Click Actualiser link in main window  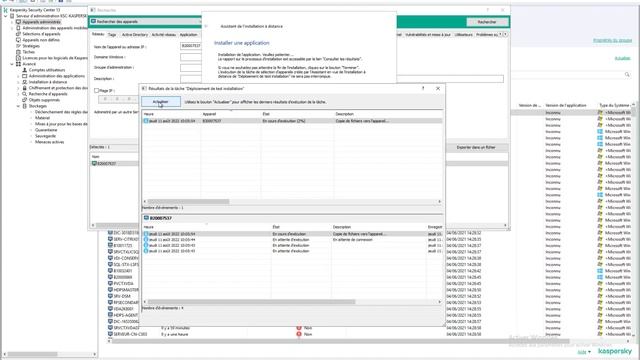click(x=622, y=58)
